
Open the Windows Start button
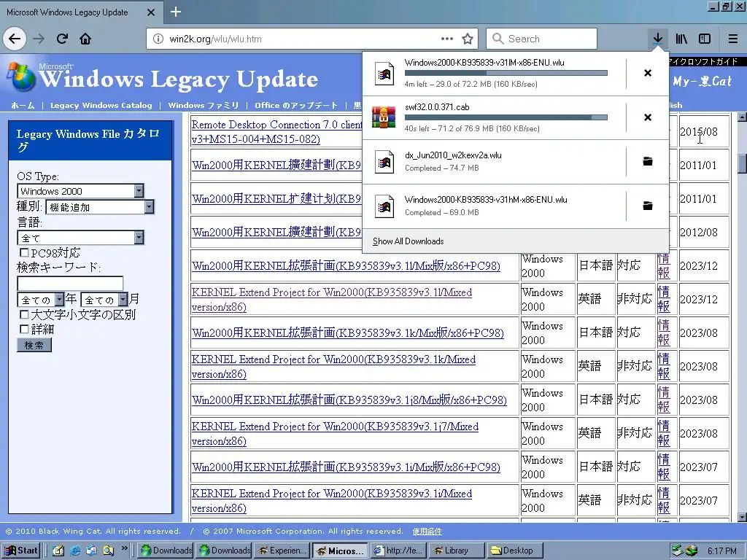pyautogui.click(x=21, y=551)
